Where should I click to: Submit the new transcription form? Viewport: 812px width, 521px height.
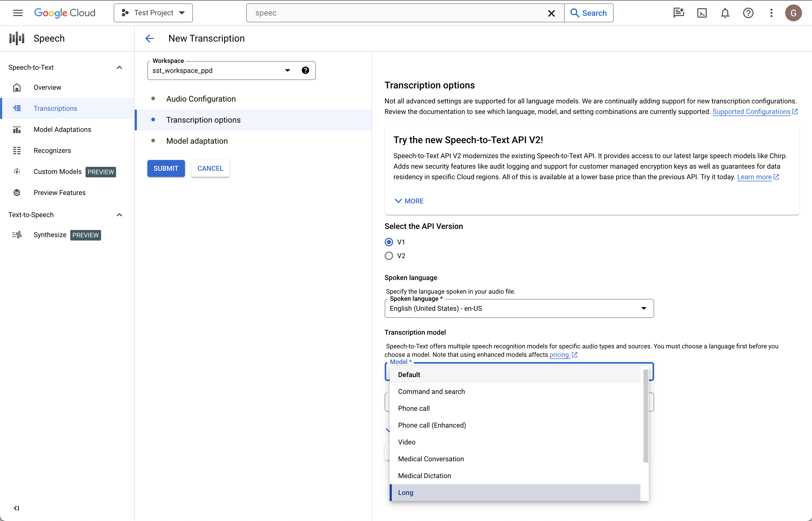[x=166, y=168]
